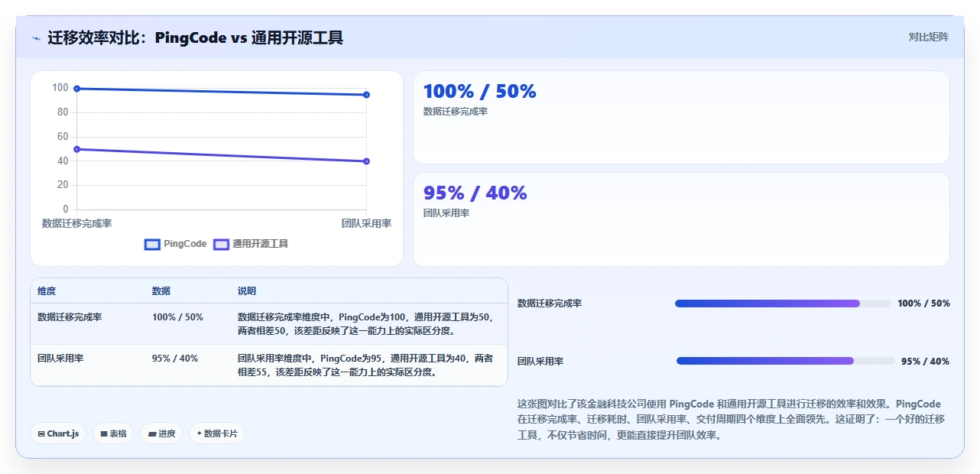Click y-axis value 20

(63, 185)
